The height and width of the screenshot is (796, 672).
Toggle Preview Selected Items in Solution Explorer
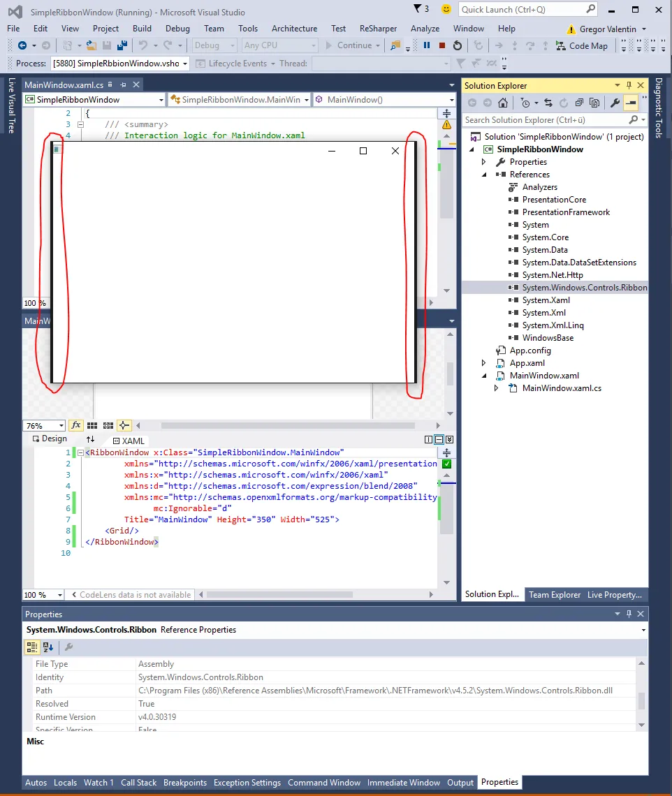click(631, 103)
